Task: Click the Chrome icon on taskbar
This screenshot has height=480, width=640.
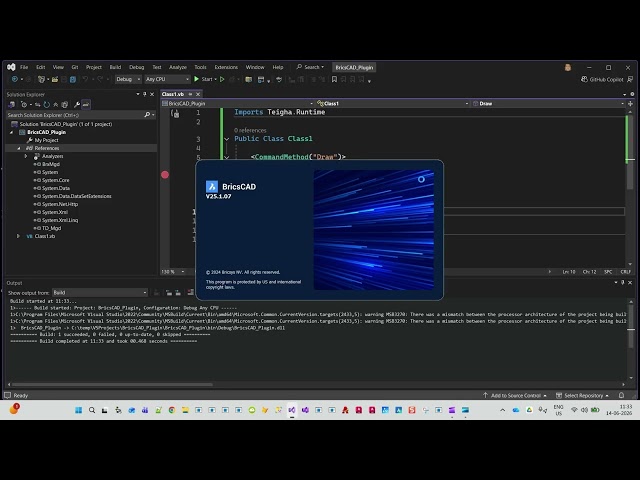Action: point(172,410)
